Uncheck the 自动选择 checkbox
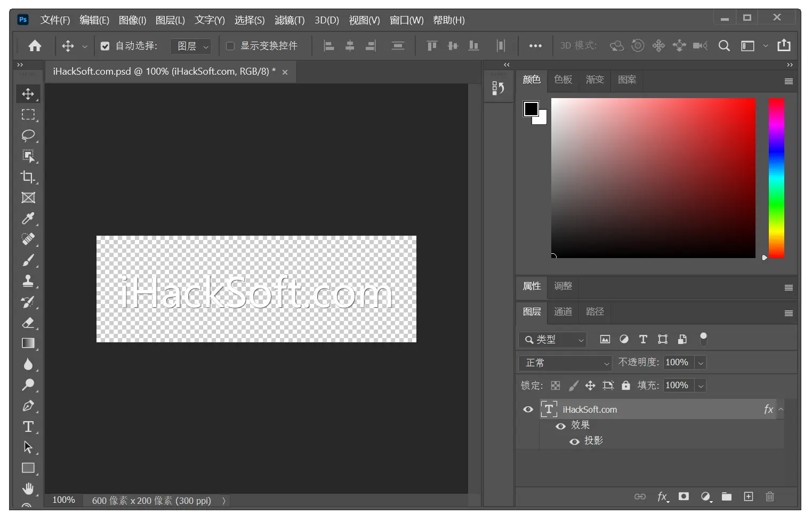The height and width of the screenshot is (522, 812). [x=105, y=46]
